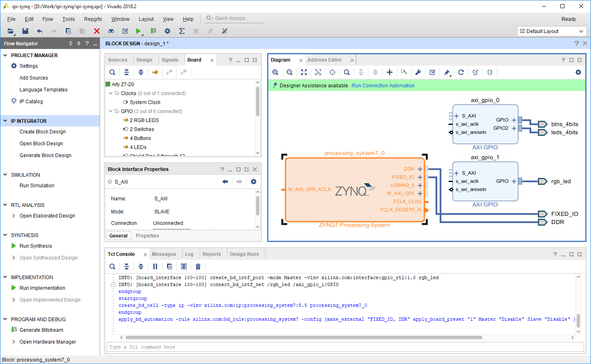591x364 pixels.
Task: Collapse the PROJECT MANAGER section
Action: [5, 55]
